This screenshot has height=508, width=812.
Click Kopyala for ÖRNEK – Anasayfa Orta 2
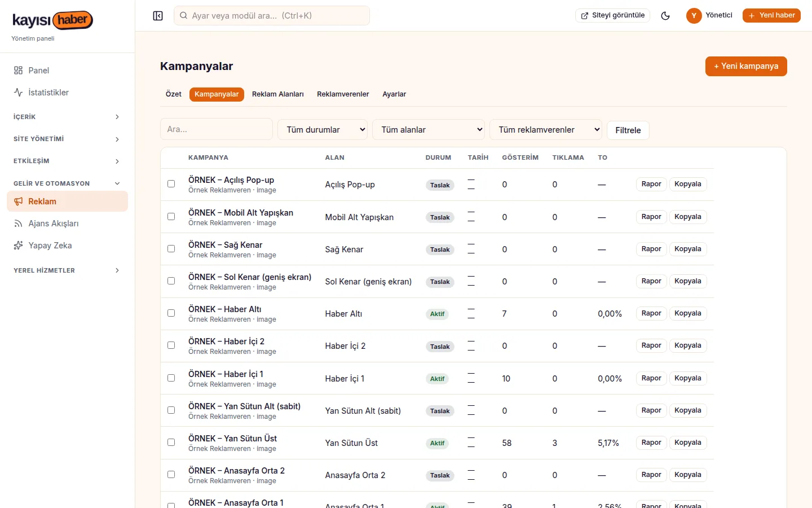(x=688, y=475)
